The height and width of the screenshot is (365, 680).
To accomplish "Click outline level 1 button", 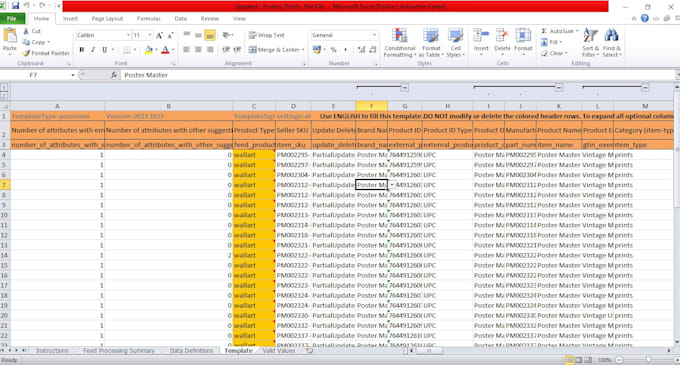I will pos(4,87).
